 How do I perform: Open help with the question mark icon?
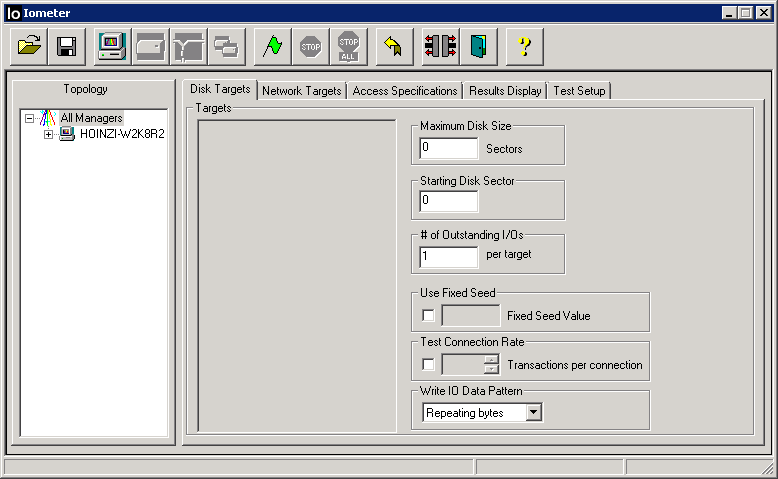click(524, 47)
